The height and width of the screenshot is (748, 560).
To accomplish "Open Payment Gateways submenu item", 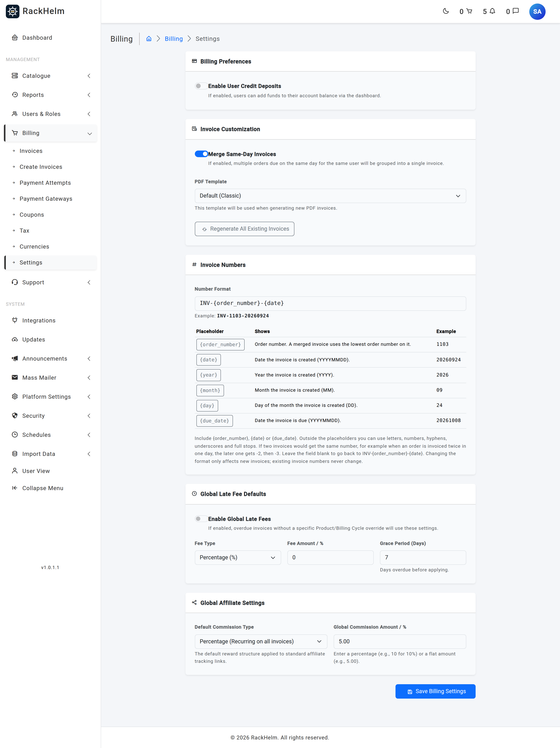I will [x=51, y=199].
